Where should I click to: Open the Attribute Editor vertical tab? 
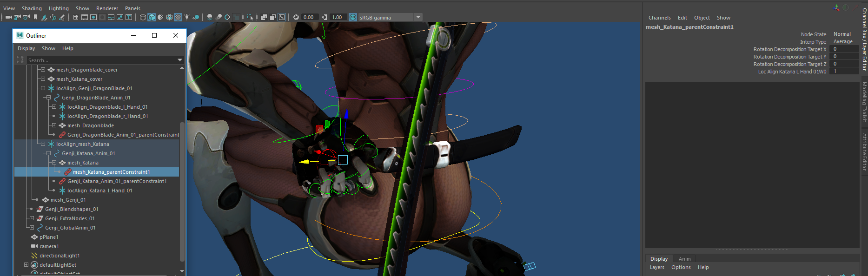tap(864, 152)
